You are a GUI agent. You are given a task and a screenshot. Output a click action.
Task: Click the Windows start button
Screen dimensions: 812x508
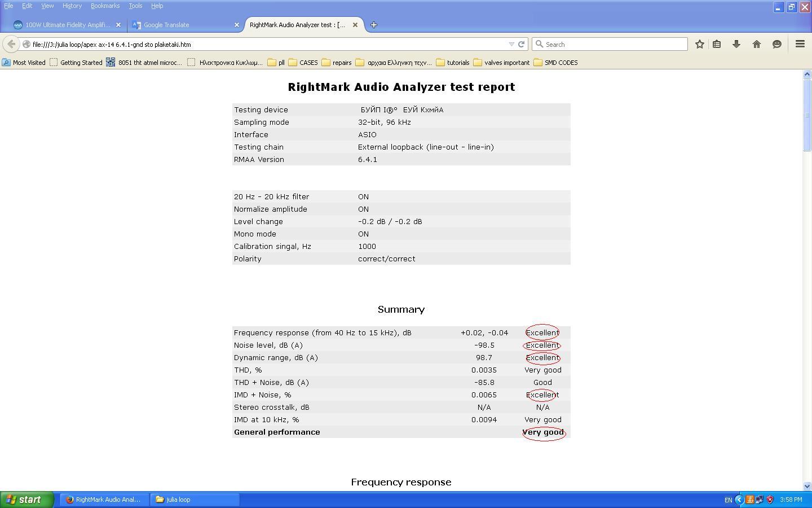pos(27,500)
